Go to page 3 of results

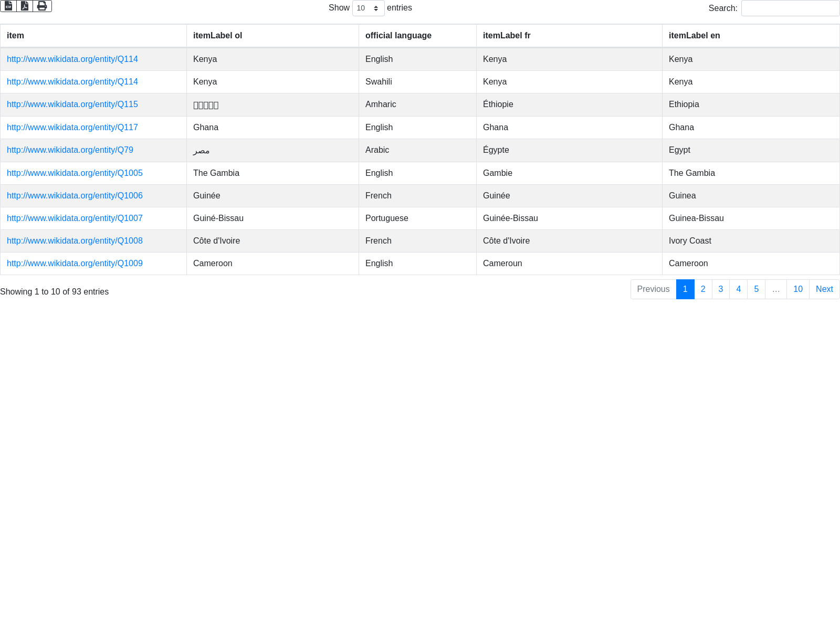[x=721, y=289]
